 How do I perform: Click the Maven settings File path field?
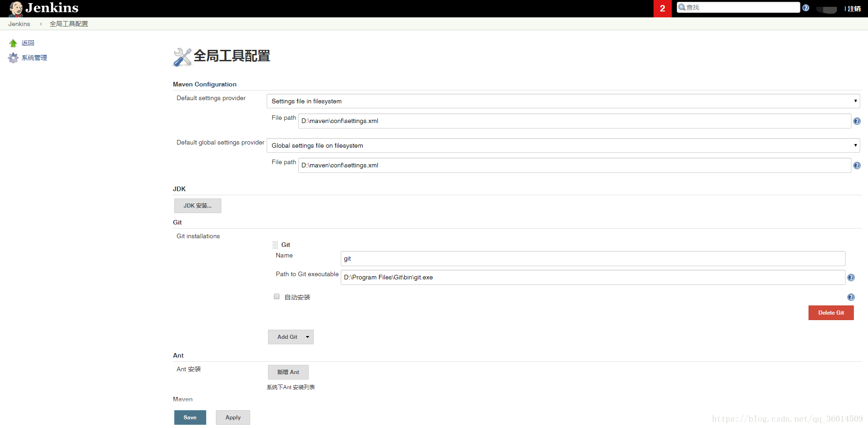[574, 121]
